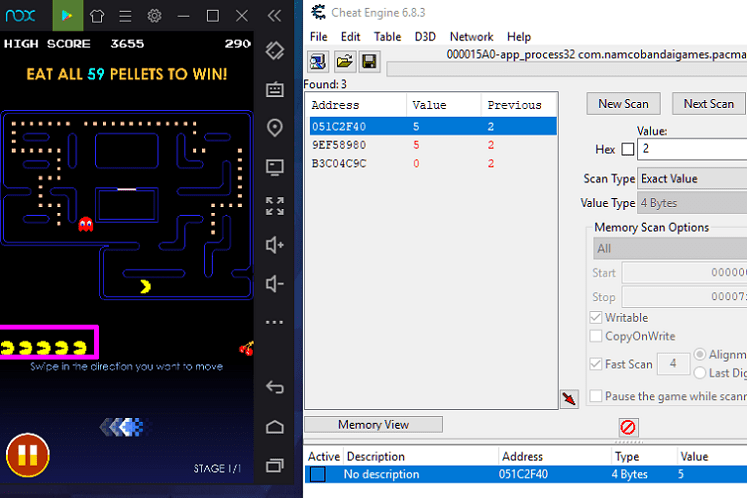Select result row B3C04C9C
747x498 pixels.
(x=433, y=163)
